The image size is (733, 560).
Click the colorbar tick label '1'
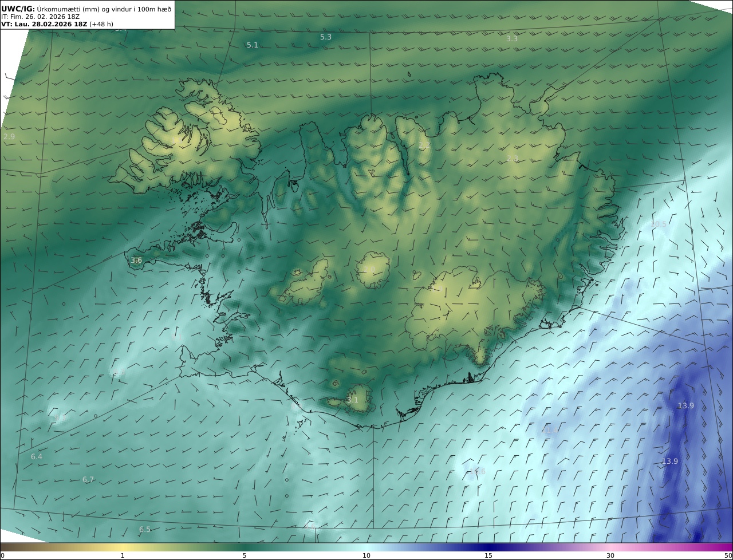123,555
